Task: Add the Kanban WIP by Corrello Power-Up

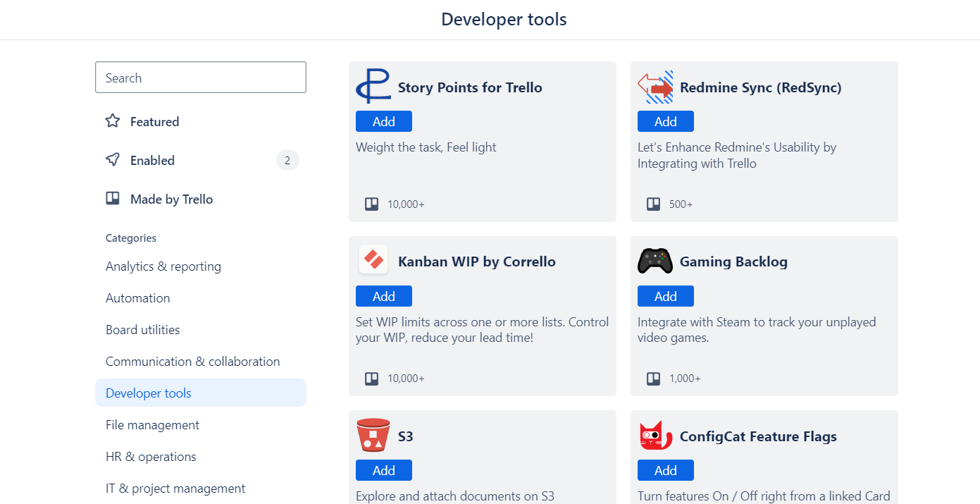Action: click(384, 296)
